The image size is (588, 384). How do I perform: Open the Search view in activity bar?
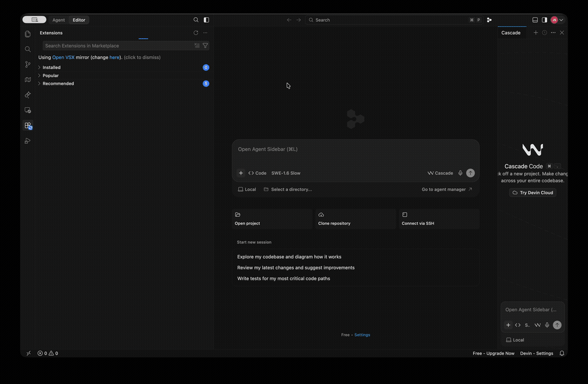pyautogui.click(x=28, y=49)
